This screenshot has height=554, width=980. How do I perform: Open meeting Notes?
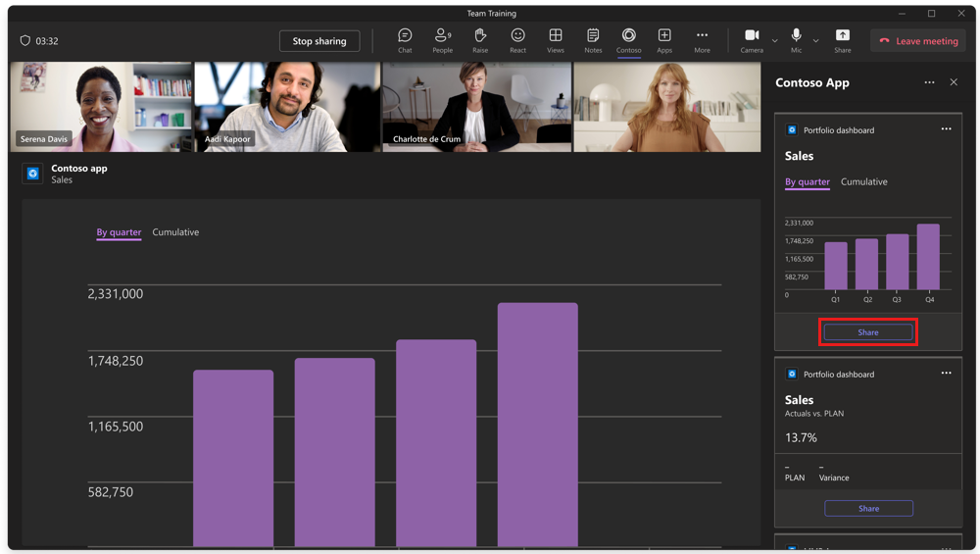[x=593, y=40]
